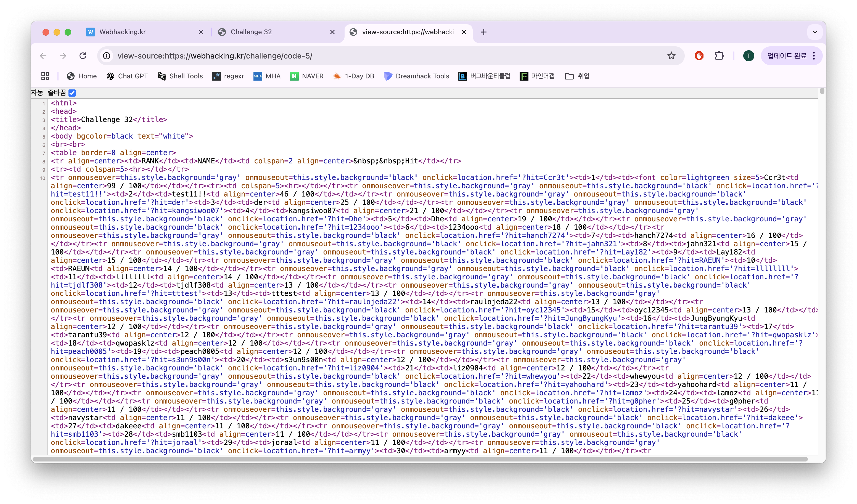Go back with the back arrow
Screen dimensions: 857x504
[x=43, y=56]
